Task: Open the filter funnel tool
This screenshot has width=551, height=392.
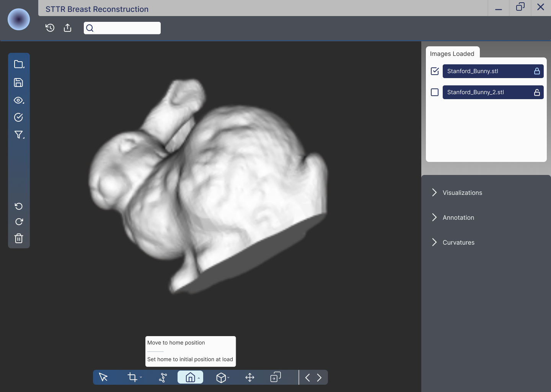Action: pos(19,134)
